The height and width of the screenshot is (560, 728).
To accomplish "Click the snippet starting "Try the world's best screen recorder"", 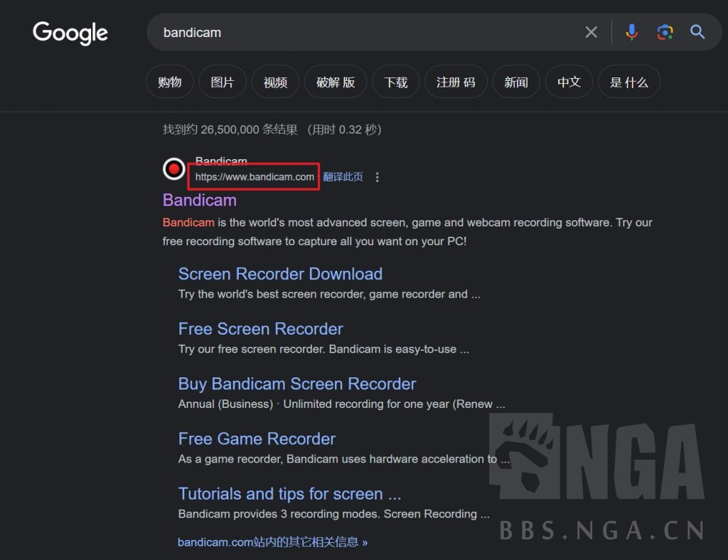I will [x=329, y=294].
